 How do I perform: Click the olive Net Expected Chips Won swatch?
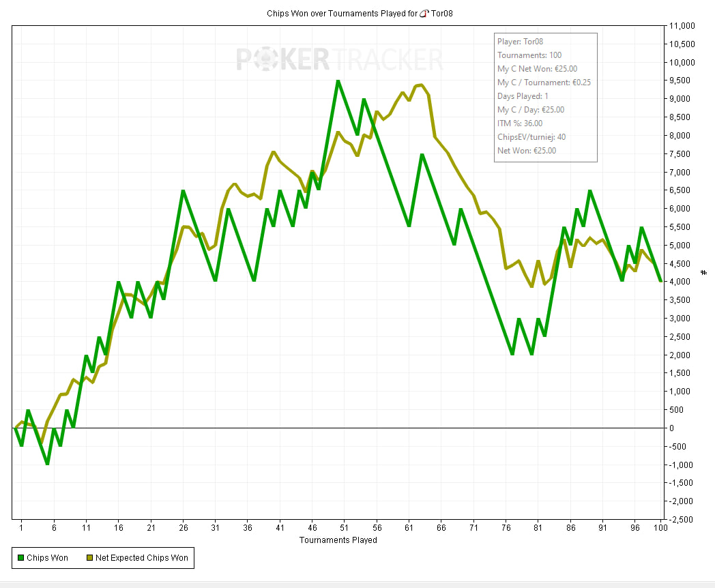pos(89,558)
